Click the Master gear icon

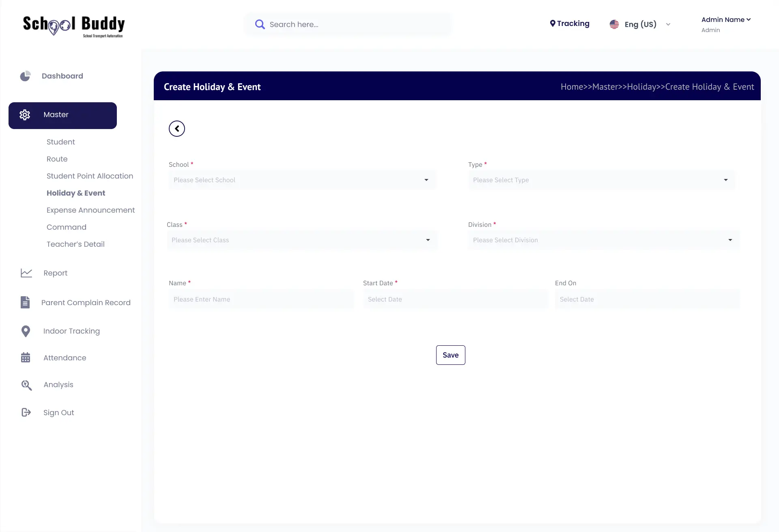25,115
